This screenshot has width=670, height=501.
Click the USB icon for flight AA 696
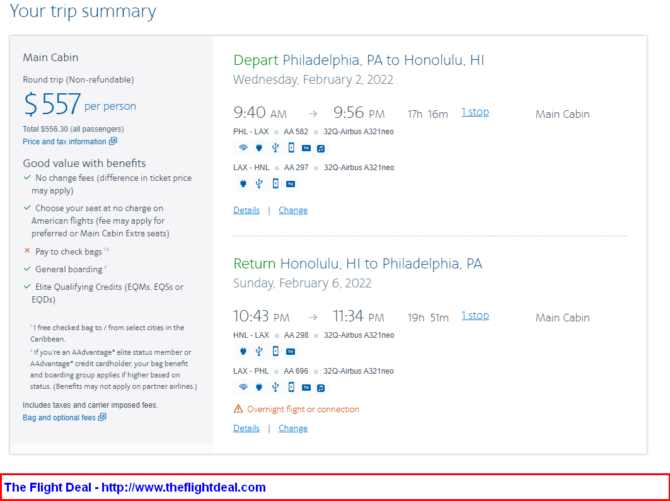coord(275,387)
